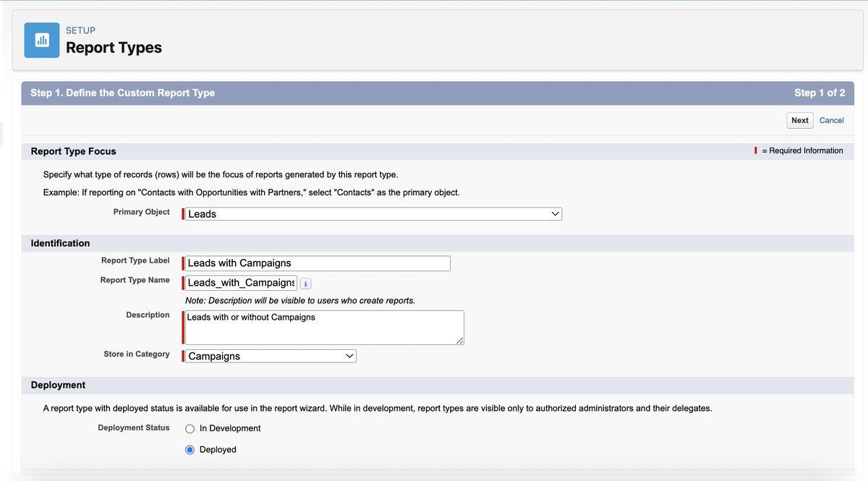Open the Store in Category dropdown
The height and width of the screenshot is (481, 868).
[269, 356]
